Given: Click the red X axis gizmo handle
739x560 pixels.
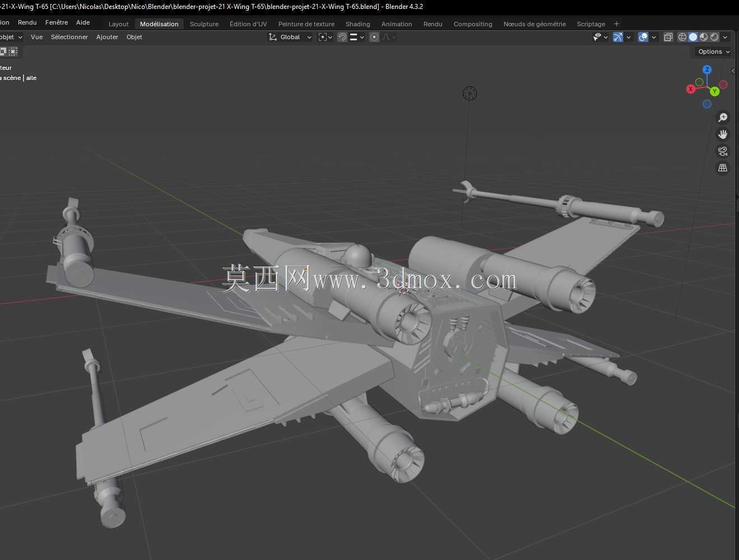Looking at the screenshot, I should coord(691,89).
